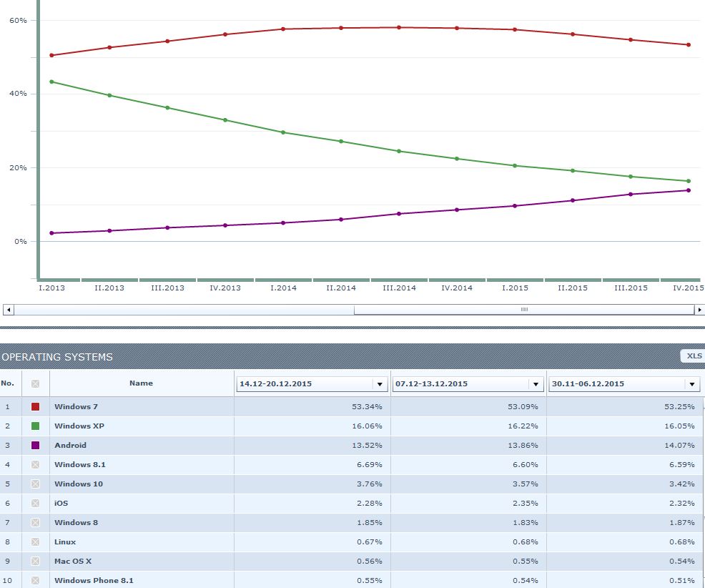Screen dimensions: 705x588
Task: Click the chart scrollbar left arrow
Action: point(9,310)
